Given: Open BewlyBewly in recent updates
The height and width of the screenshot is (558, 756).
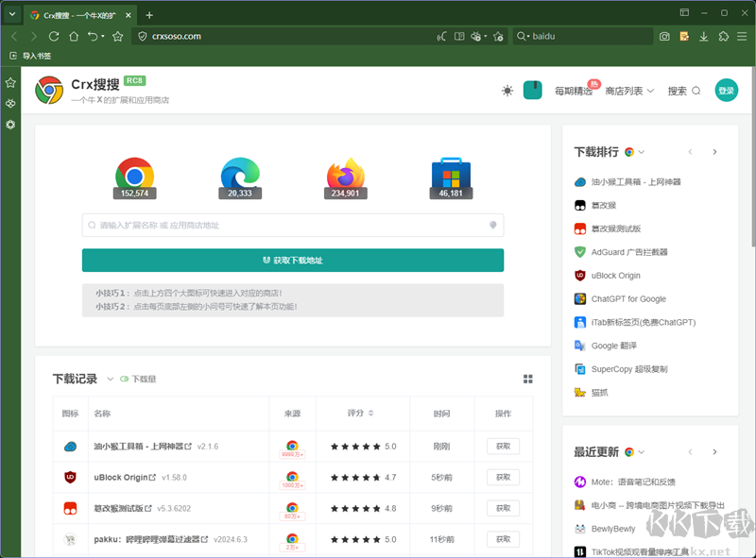Looking at the screenshot, I should [612, 529].
